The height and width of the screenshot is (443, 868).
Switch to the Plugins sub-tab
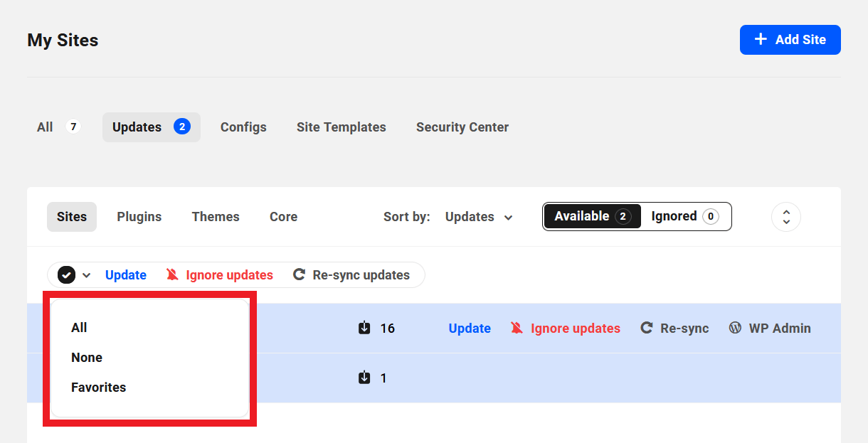click(x=139, y=217)
